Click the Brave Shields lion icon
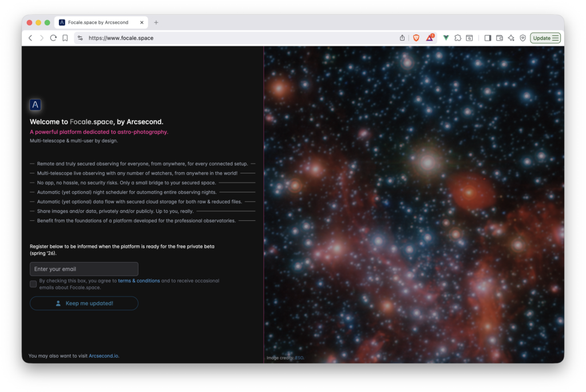 pyautogui.click(x=416, y=38)
